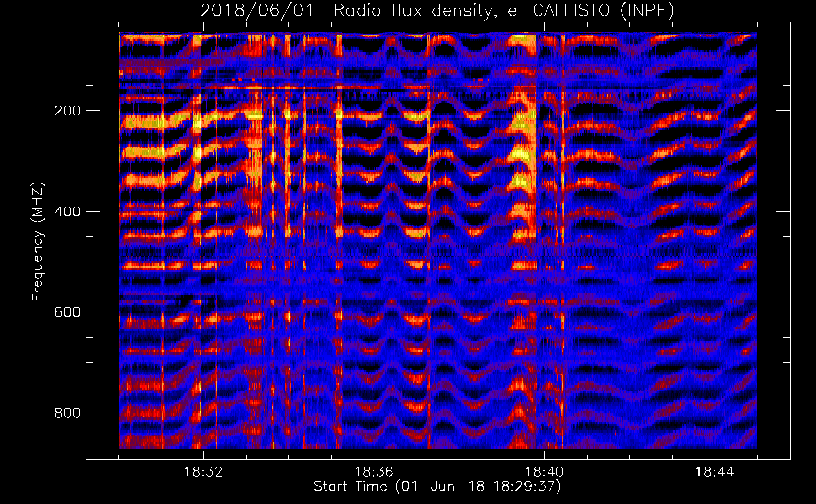
Task: Click the 800 frequency tick label
Action: coord(68,413)
